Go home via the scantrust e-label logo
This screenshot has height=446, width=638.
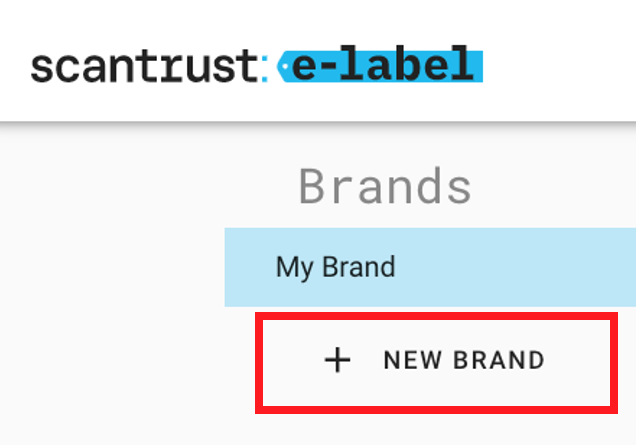tap(256, 66)
